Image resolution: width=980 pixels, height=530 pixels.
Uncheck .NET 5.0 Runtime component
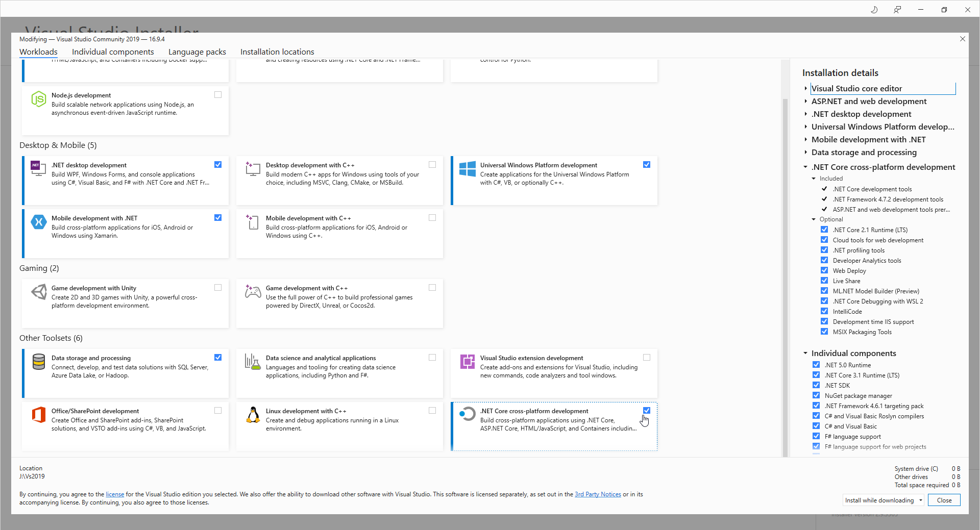tap(816, 365)
